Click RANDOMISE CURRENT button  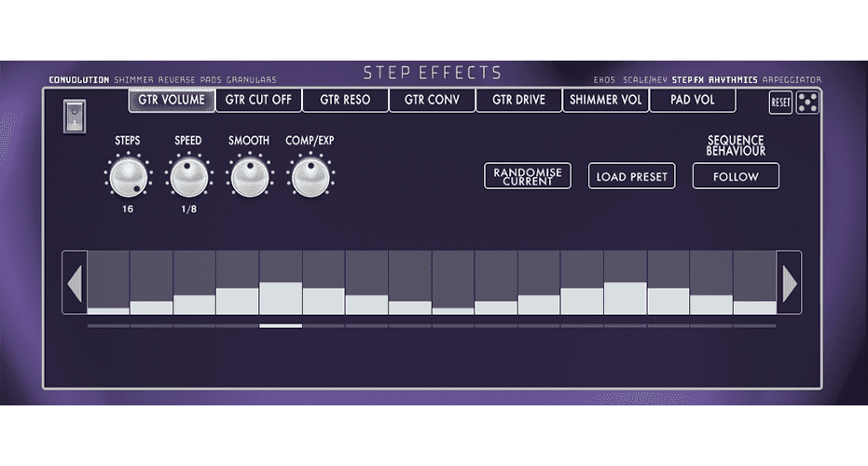[x=528, y=176]
